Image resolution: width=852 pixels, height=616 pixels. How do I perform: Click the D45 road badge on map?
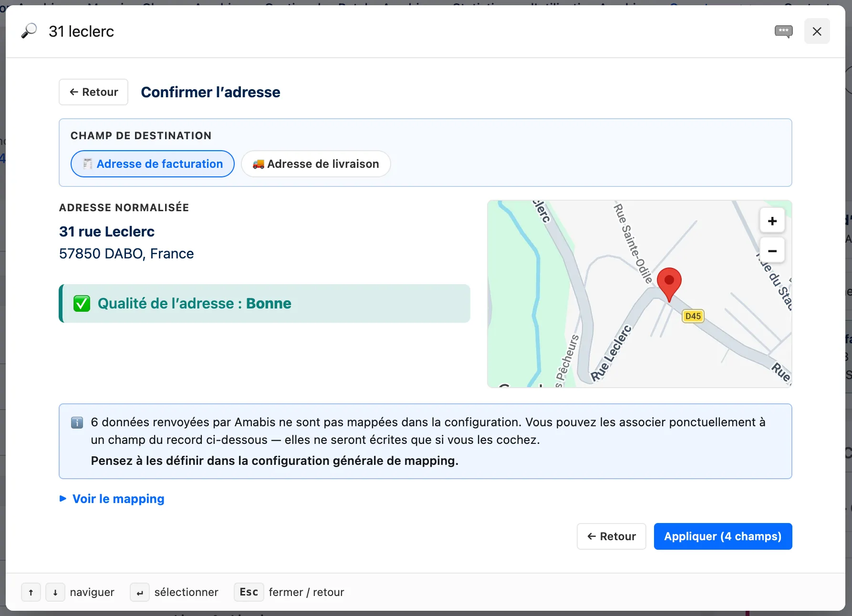coord(693,316)
